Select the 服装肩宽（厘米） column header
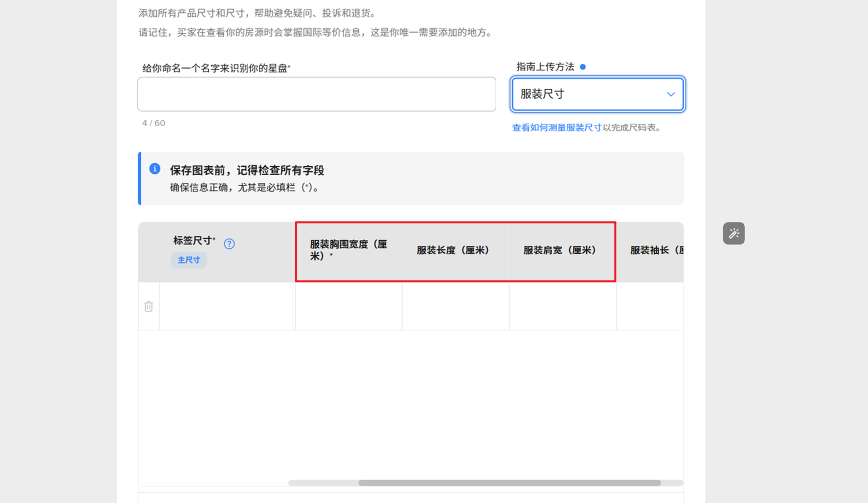This screenshot has height=503, width=868. coord(560,251)
